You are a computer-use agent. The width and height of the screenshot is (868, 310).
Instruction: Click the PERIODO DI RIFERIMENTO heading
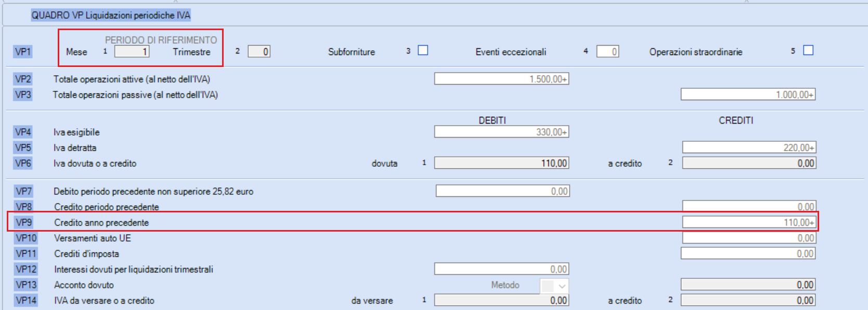point(161,40)
